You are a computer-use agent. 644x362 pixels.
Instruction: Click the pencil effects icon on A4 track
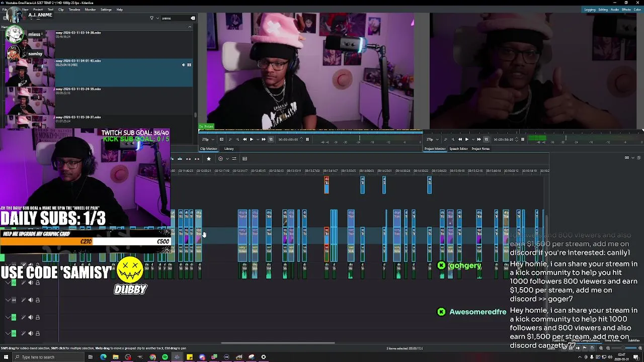coord(23,300)
